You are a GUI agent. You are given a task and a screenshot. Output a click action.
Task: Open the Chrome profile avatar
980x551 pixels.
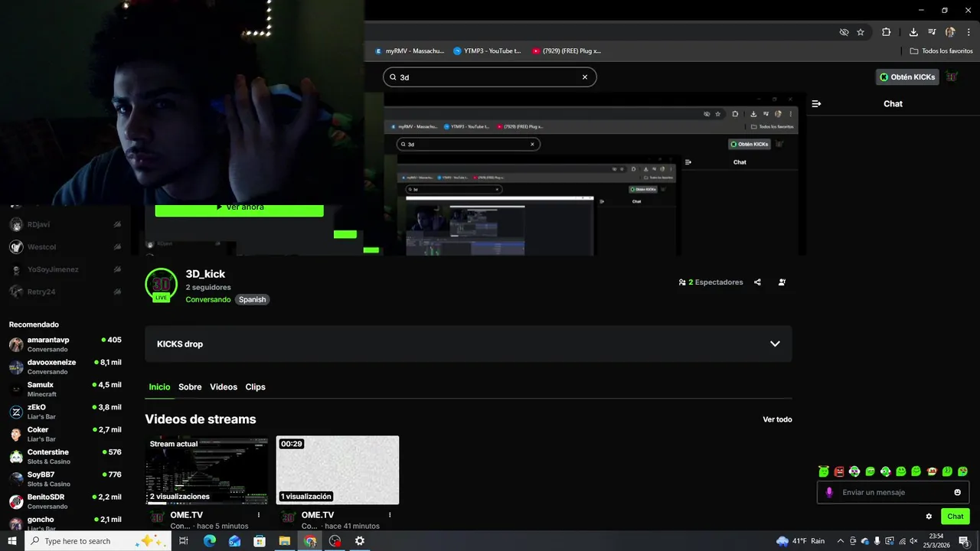950,32
